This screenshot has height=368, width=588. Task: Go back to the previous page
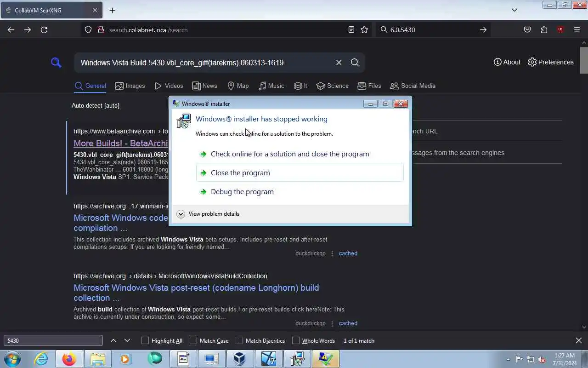coord(11,29)
